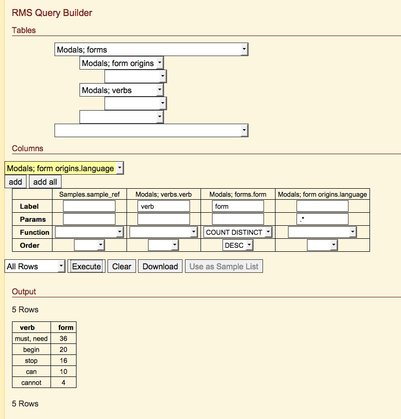401x419 pixels.
Task: Open the wide empty table dropdown at the bottom of Tables
Action: [x=151, y=130]
